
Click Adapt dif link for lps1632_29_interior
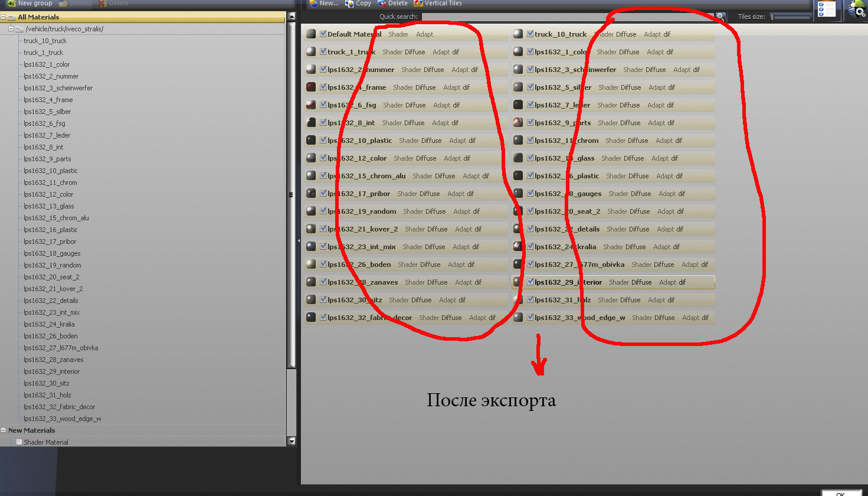[672, 282]
